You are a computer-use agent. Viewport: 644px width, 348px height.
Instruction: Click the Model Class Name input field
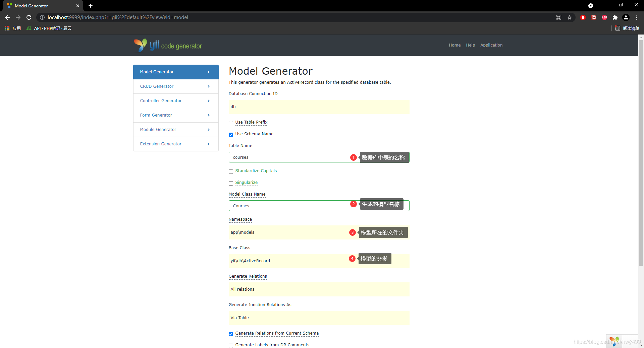(319, 206)
